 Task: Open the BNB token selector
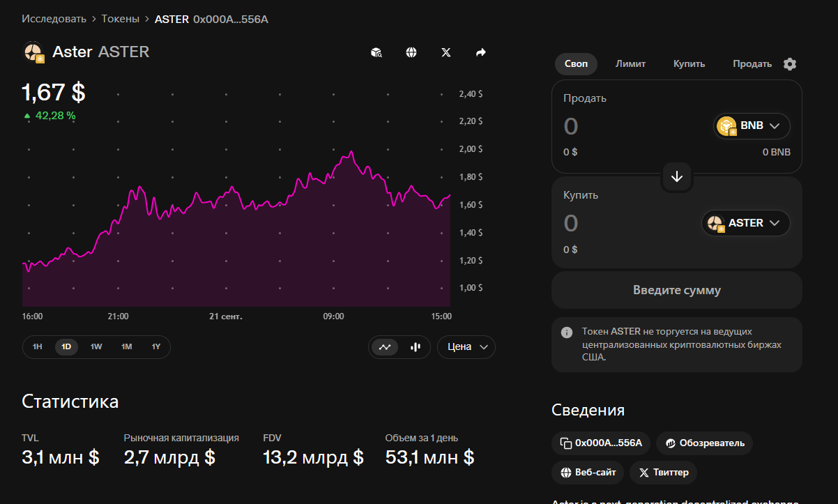(x=752, y=126)
